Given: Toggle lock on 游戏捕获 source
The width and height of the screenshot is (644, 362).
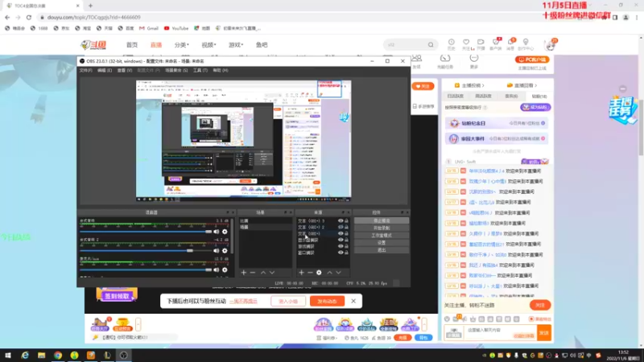Looking at the screenshot, I should (x=347, y=246).
